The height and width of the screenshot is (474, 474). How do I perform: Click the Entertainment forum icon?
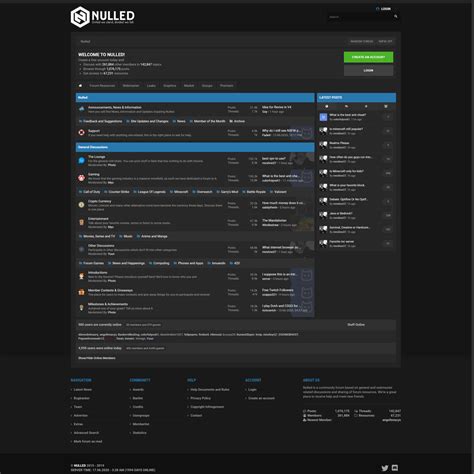[82, 222]
